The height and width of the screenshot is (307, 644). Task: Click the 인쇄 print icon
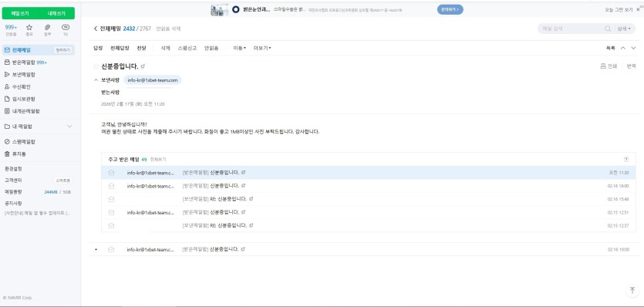tap(609, 66)
